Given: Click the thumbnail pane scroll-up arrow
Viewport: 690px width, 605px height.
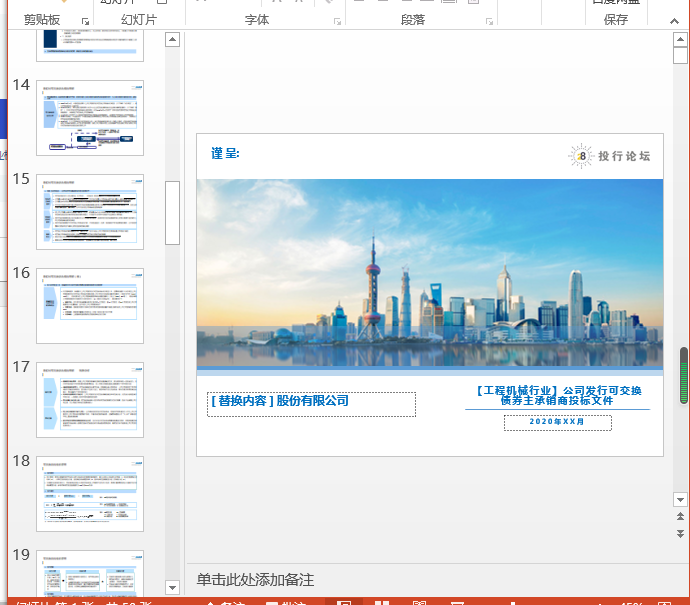Looking at the screenshot, I should point(172,40).
